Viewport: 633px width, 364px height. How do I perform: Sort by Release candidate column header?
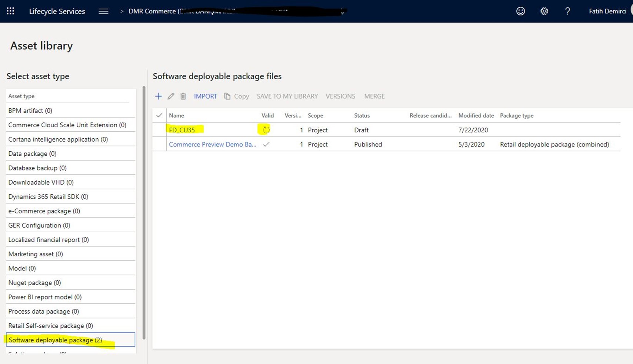(x=431, y=115)
